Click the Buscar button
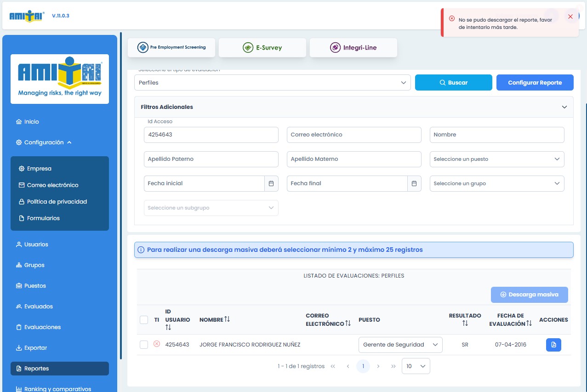 (x=453, y=83)
